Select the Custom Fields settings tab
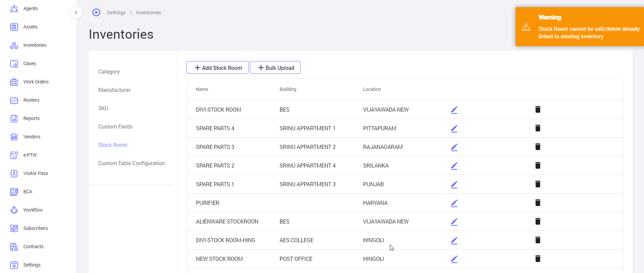644x273 pixels. pyautogui.click(x=115, y=126)
